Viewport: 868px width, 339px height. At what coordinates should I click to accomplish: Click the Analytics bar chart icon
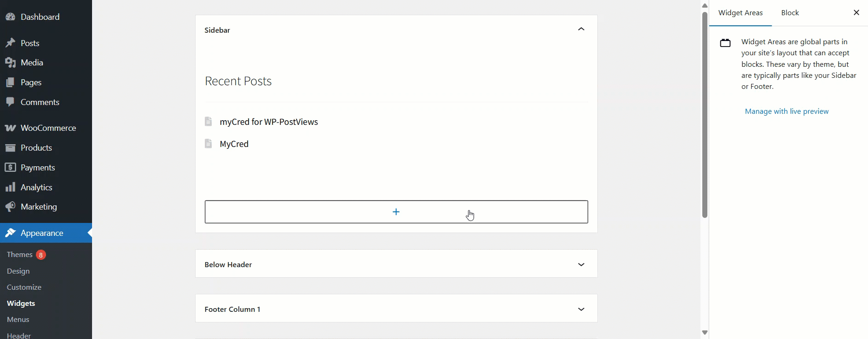(x=10, y=187)
